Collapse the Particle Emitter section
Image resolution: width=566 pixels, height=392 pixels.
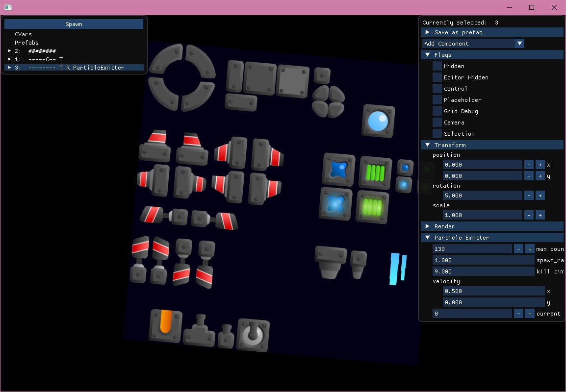[x=492, y=238]
